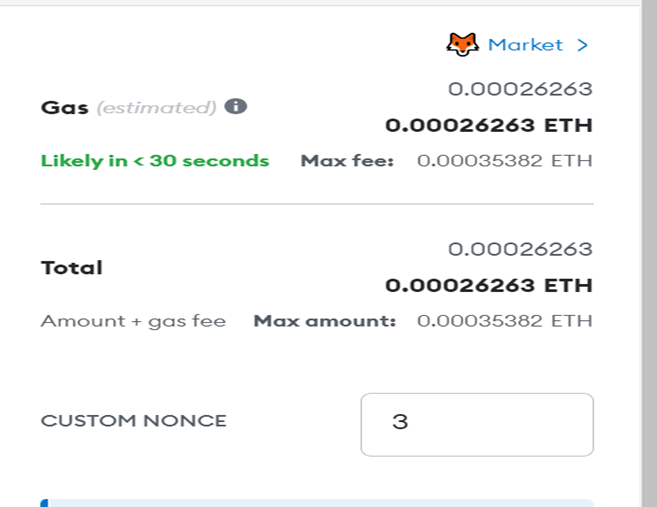Image resolution: width=657 pixels, height=507 pixels.
Task: Click the blue info banner at bottom
Action: pos(317,503)
